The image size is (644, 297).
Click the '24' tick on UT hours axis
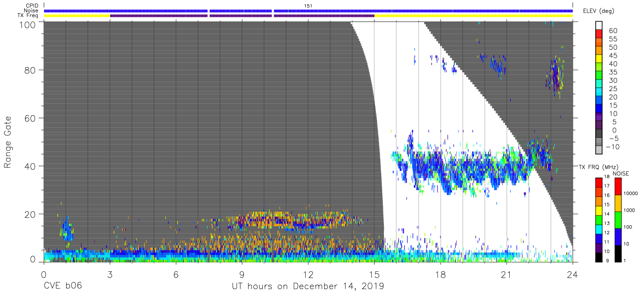pyautogui.click(x=572, y=274)
